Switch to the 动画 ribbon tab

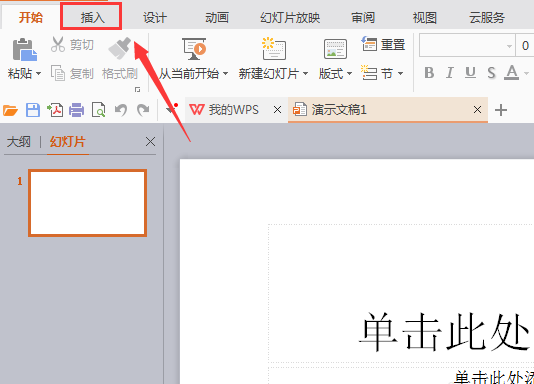coord(217,18)
